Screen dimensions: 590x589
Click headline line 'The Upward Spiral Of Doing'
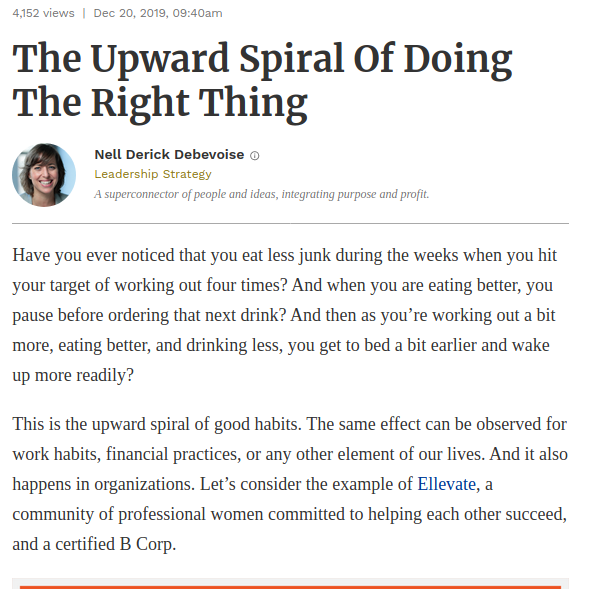click(262, 59)
